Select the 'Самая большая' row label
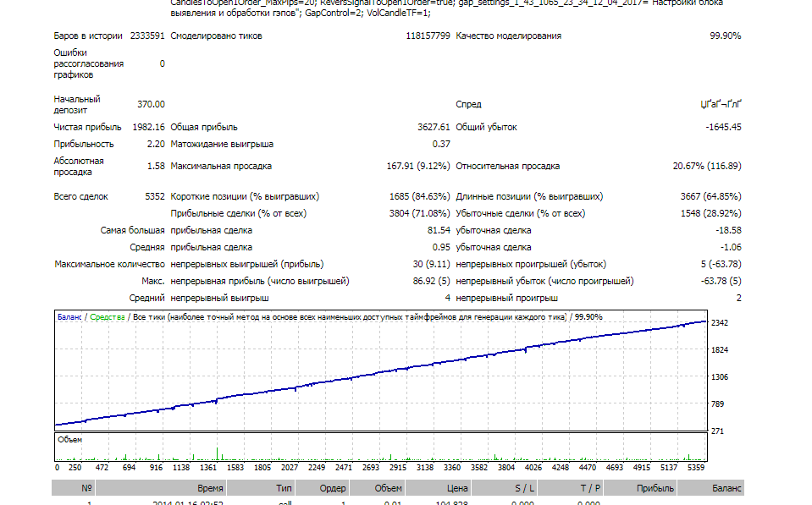 [132, 230]
